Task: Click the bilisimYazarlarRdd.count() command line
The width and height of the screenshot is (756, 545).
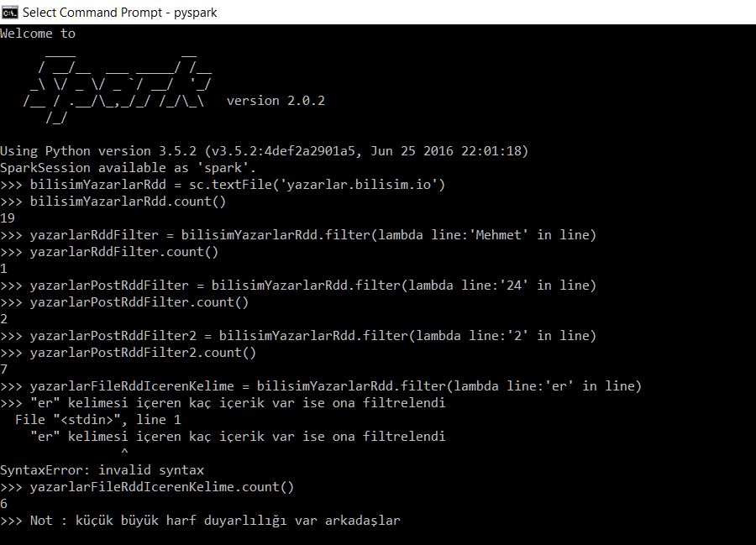Action: [113, 202]
